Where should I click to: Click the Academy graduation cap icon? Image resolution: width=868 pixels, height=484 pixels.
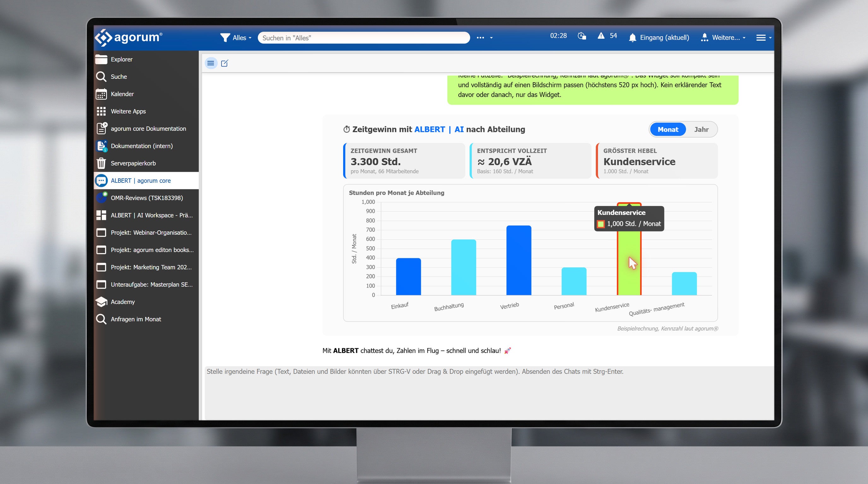pyautogui.click(x=101, y=302)
